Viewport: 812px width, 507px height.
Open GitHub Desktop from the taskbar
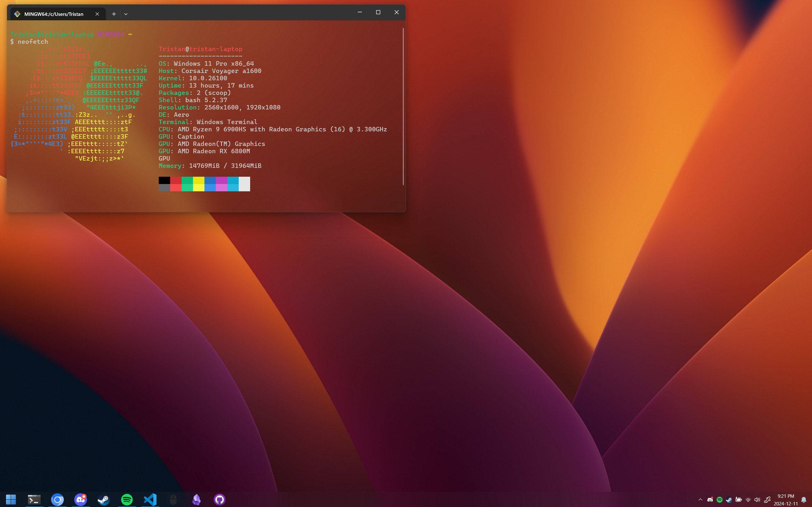[x=219, y=500]
